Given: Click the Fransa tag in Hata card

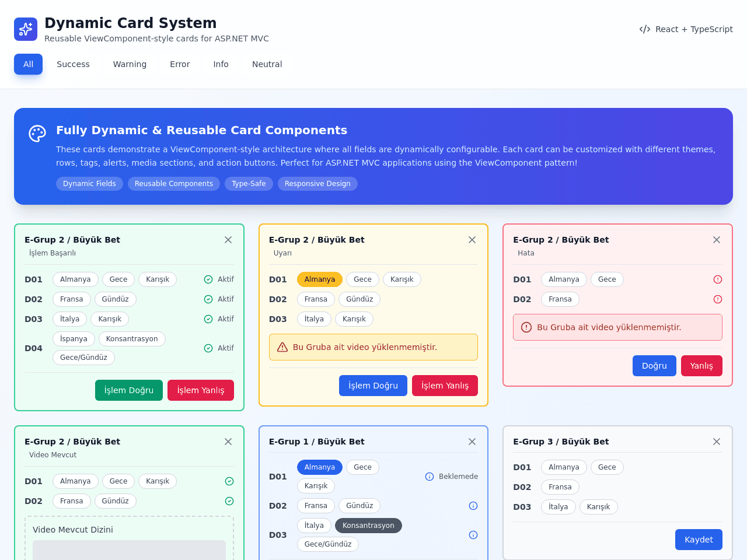Looking at the screenshot, I should click(x=560, y=299).
